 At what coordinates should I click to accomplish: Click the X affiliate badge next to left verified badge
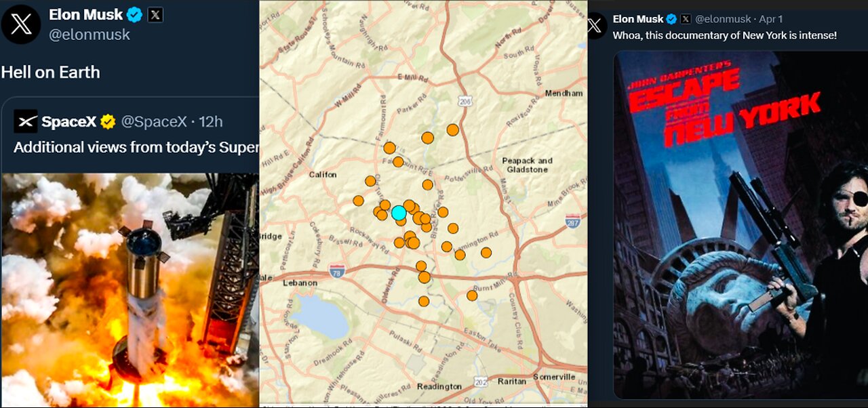pyautogui.click(x=155, y=14)
